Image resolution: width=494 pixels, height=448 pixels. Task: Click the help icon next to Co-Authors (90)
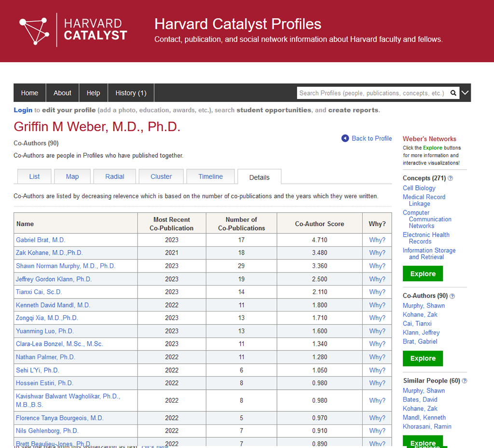pos(453,296)
